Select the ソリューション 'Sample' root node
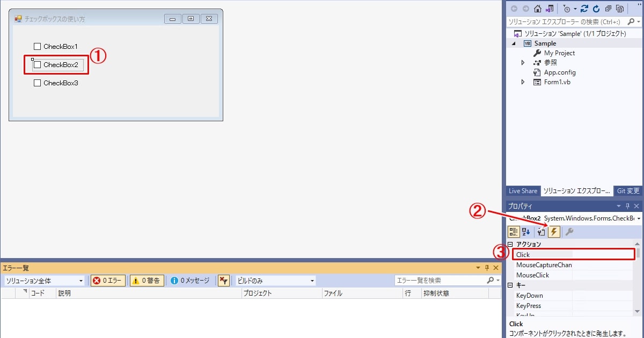This screenshot has width=644, height=338. (x=575, y=34)
